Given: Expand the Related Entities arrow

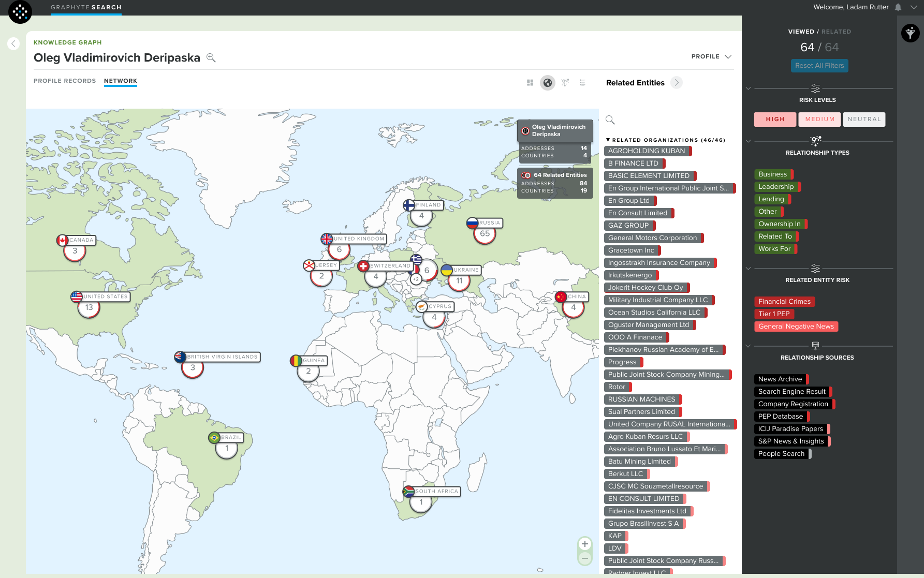Looking at the screenshot, I should (x=677, y=83).
